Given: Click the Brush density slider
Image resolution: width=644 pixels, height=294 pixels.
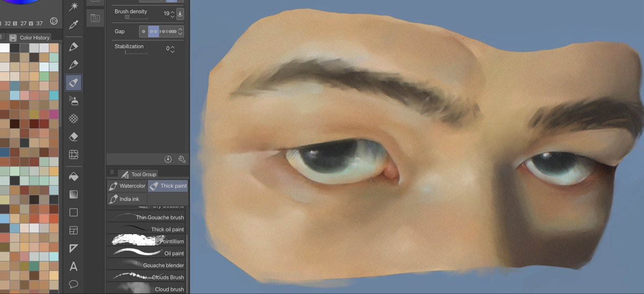Looking at the screenshot, I should [x=136, y=17].
